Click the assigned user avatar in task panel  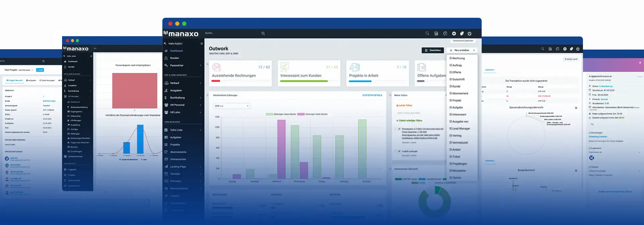pos(592,158)
